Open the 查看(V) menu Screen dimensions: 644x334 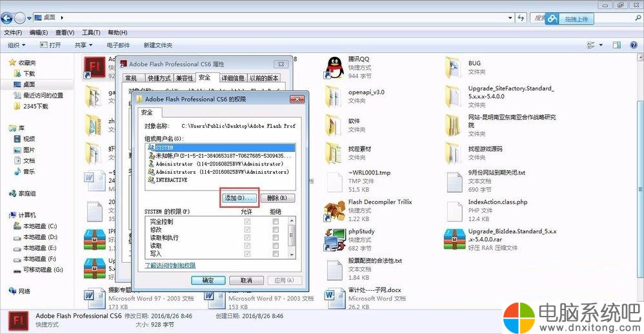[65, 32]
